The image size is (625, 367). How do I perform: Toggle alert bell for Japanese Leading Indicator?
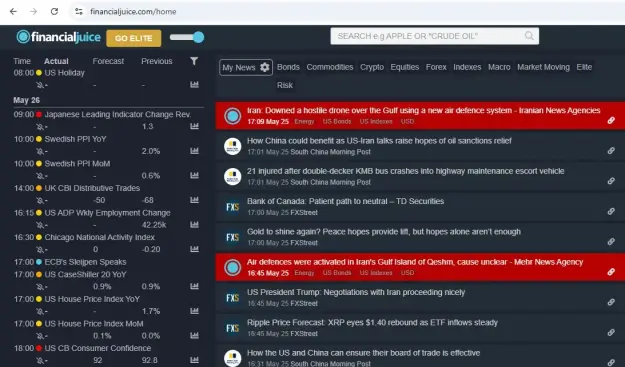[x=40, y=126]
